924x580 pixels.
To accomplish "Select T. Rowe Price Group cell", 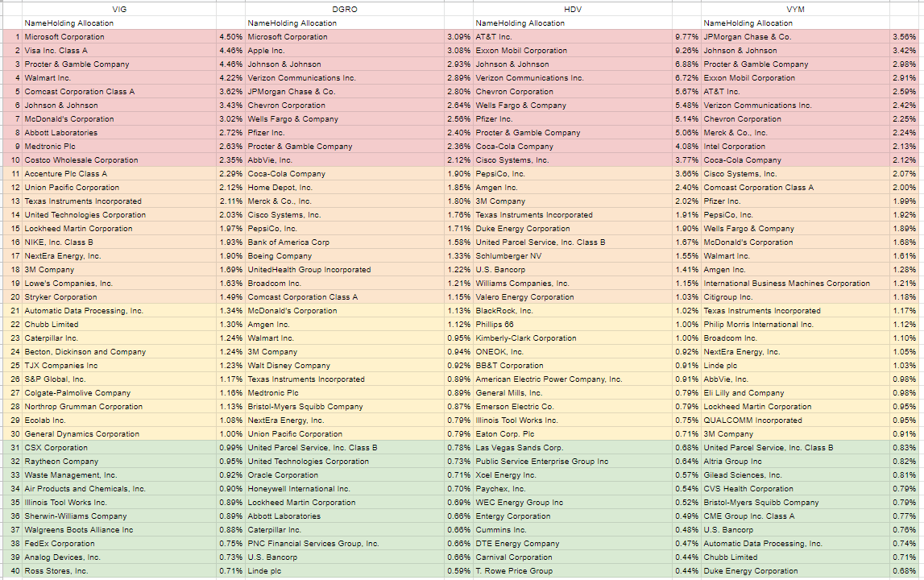I will (572, 570).
